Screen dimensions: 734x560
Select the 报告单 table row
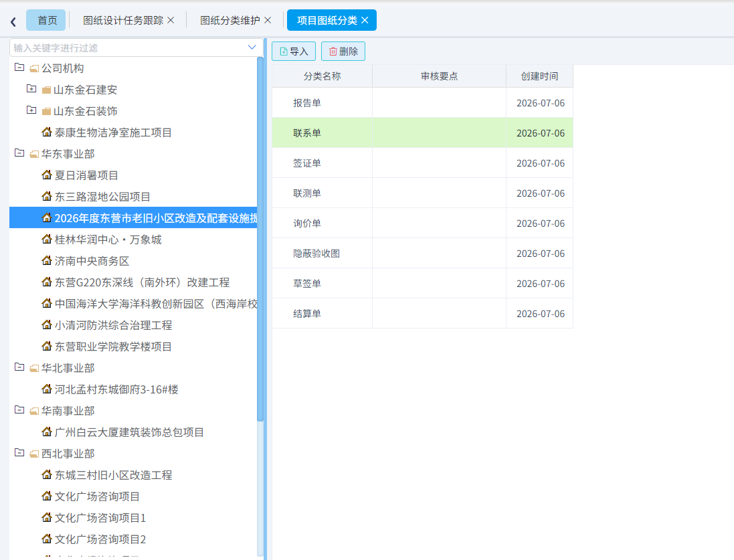[422, 103]
